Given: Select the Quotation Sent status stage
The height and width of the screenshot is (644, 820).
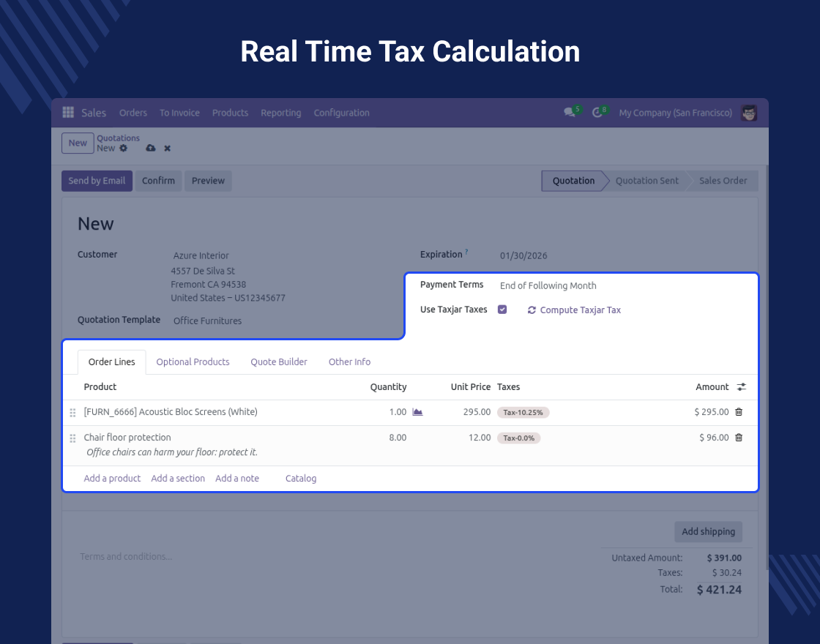Looking at the screenshot, I should pos(647,181).
